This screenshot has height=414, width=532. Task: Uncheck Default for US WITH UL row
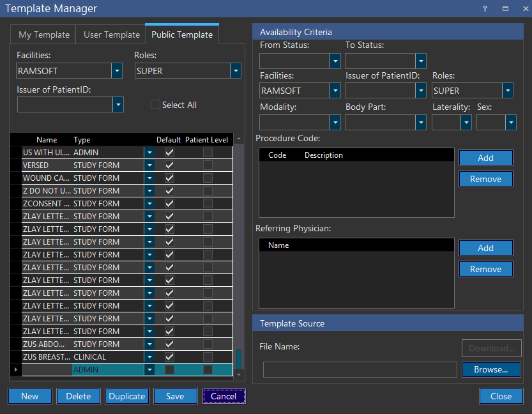point(169,153)
